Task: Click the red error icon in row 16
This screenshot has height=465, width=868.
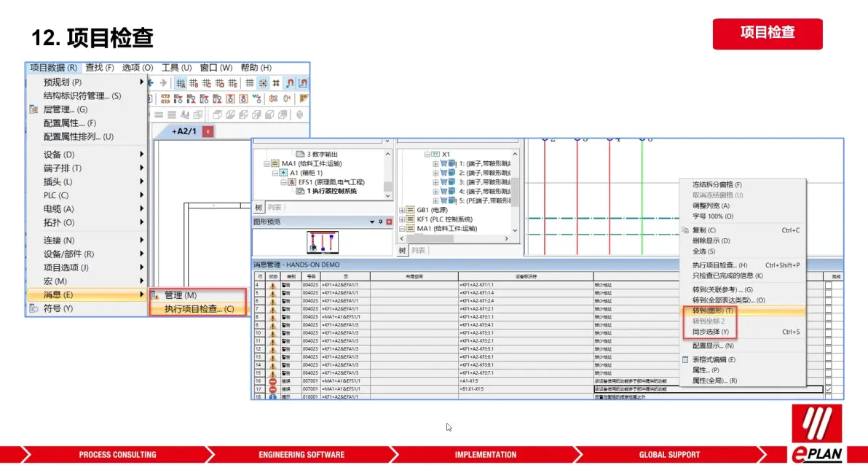Action: (x=273, y=381)
